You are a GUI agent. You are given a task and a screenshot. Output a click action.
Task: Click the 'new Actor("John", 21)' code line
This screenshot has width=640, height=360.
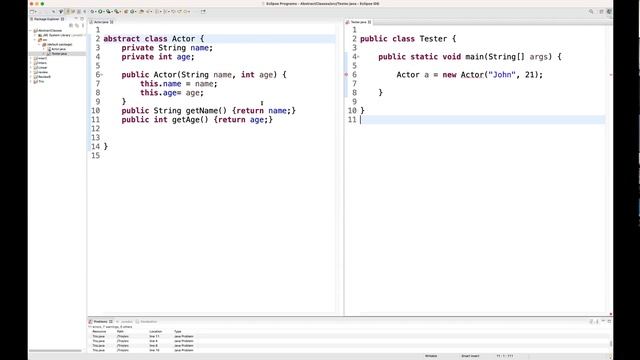(469, 75)
